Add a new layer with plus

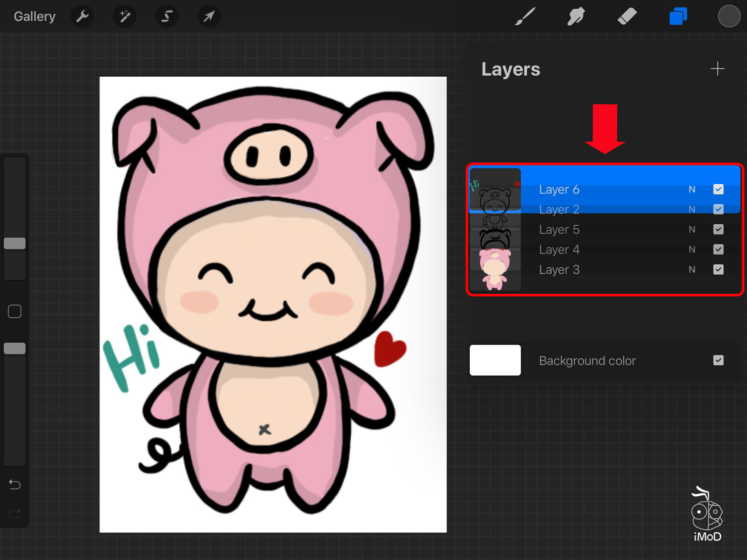(717, 69)
